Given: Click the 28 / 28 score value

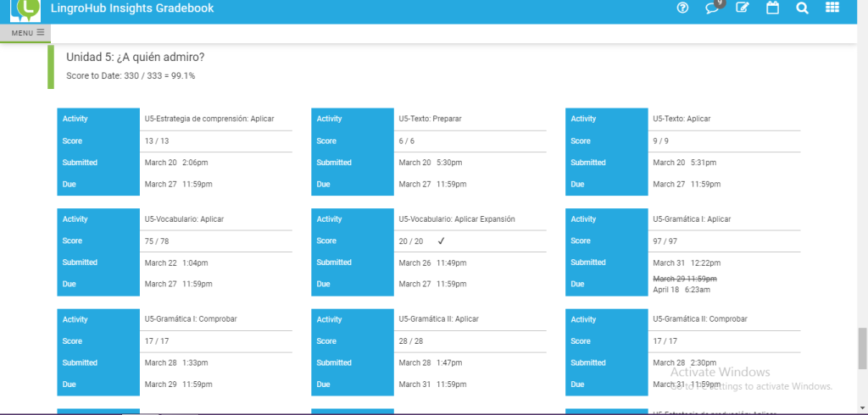Looking at the screenshot, I should [411, 341].
